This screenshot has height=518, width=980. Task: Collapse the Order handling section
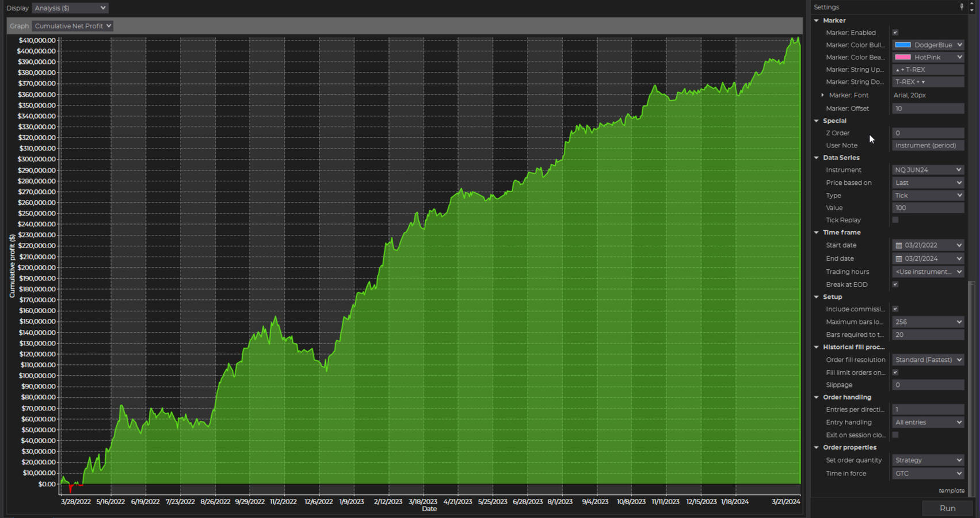816,397
